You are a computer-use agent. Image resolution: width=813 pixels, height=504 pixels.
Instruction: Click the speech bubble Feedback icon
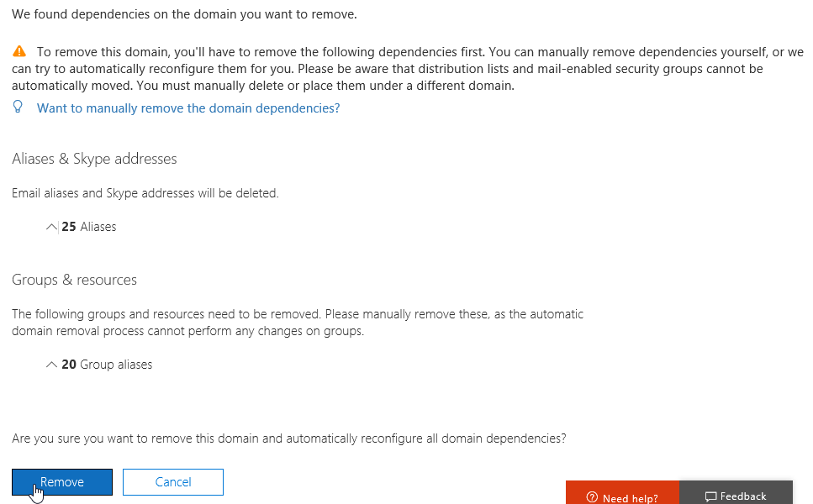coord(710,496)
